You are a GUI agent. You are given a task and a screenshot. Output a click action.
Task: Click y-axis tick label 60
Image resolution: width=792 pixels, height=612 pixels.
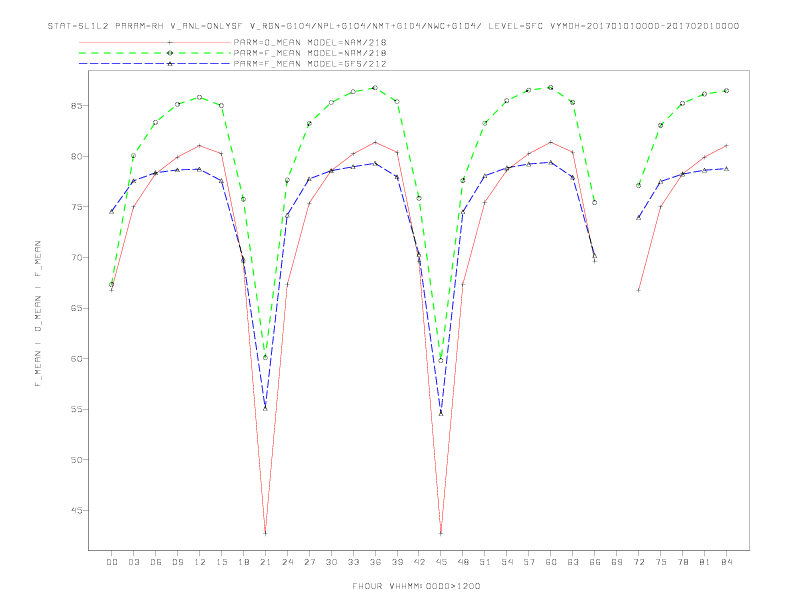click(77, 359)
